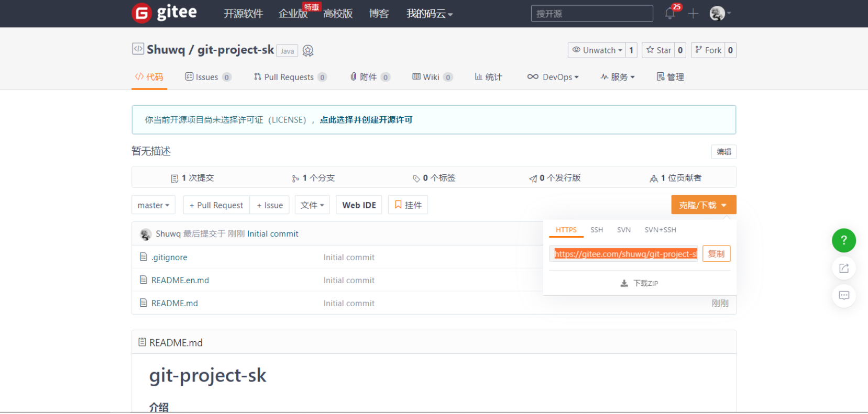Click the plus icon to create new
868x414 pixels.
pyautogui.click(x=693, y=14)
